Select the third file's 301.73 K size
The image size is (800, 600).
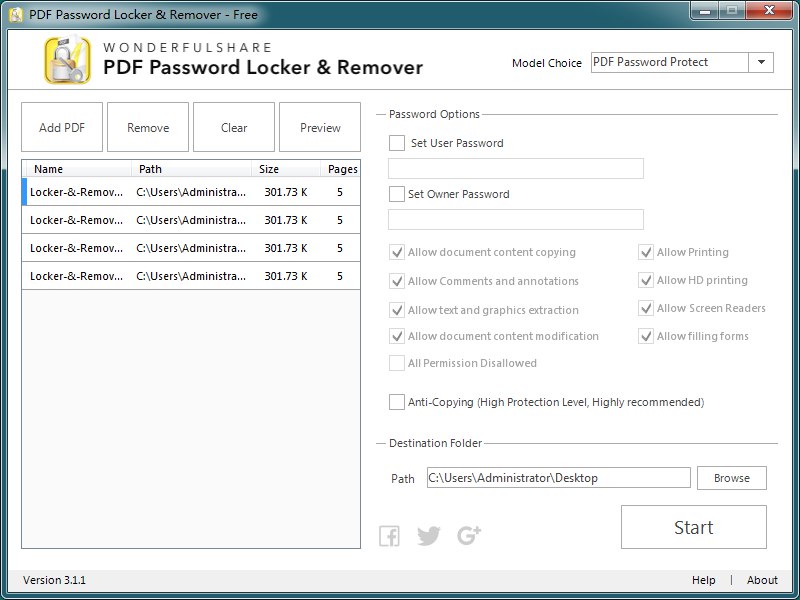(x=286, y=248)
